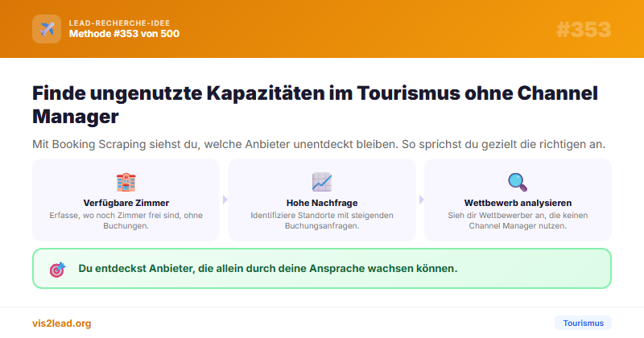Click the magnifying glass icon

click(x=518, y=183)
